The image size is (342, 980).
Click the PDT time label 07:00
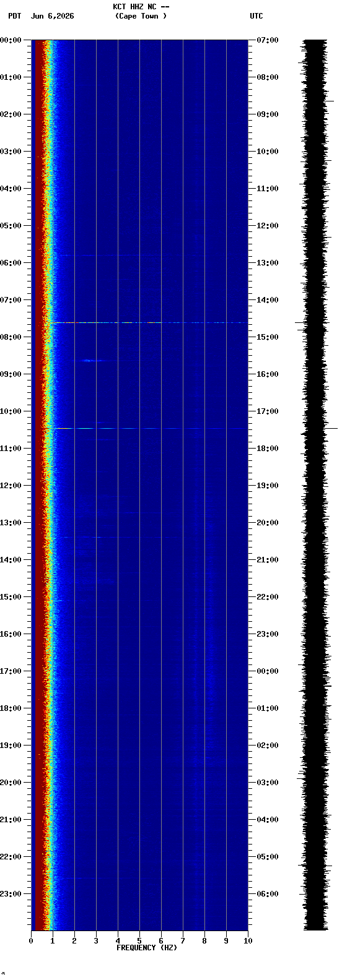click(x=11, y=300)
